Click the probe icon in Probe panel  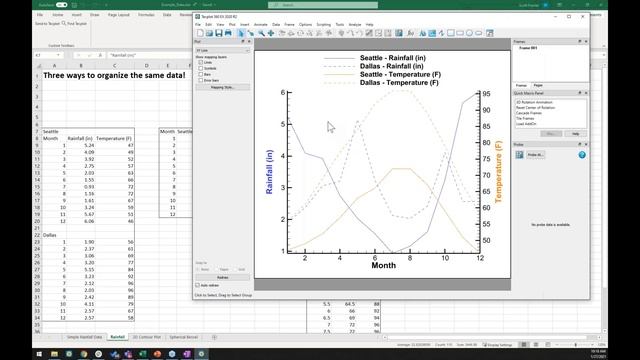coord(519,155)
